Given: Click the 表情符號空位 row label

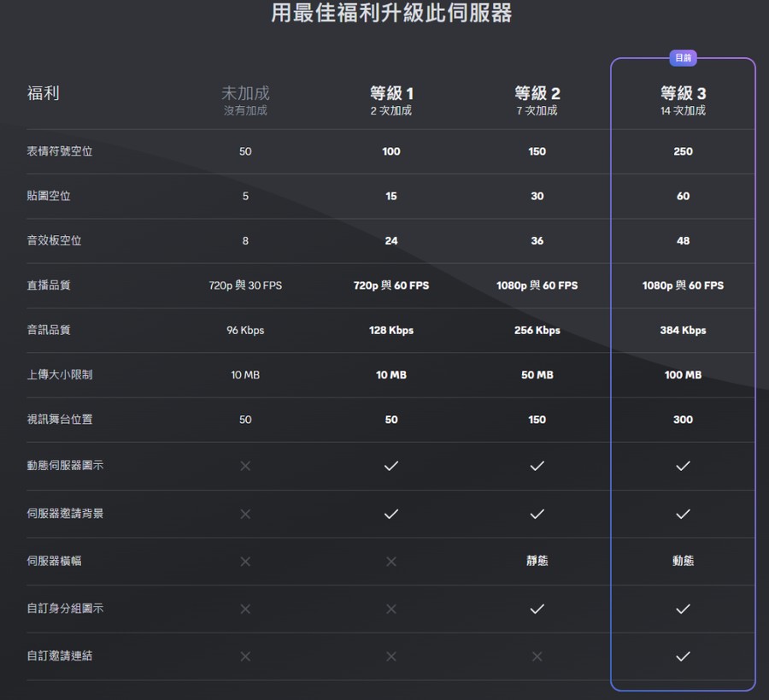Looking at the screenshot, I should (59, 151).
